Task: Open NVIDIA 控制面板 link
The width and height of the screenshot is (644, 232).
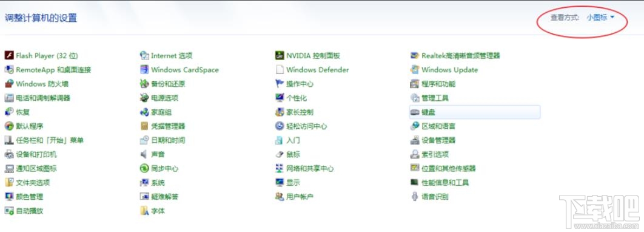Action: coord(313,55)
